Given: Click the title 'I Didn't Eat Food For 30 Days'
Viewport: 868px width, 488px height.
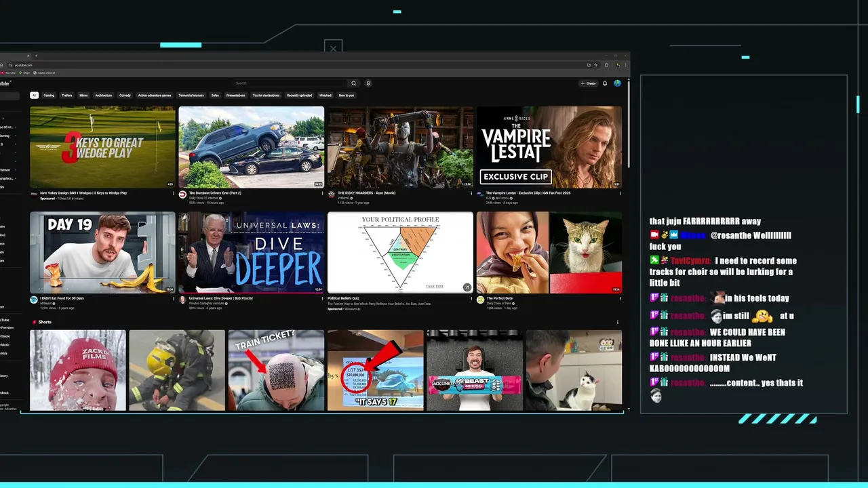Looking at the screenshot, I should pos(61,298).
